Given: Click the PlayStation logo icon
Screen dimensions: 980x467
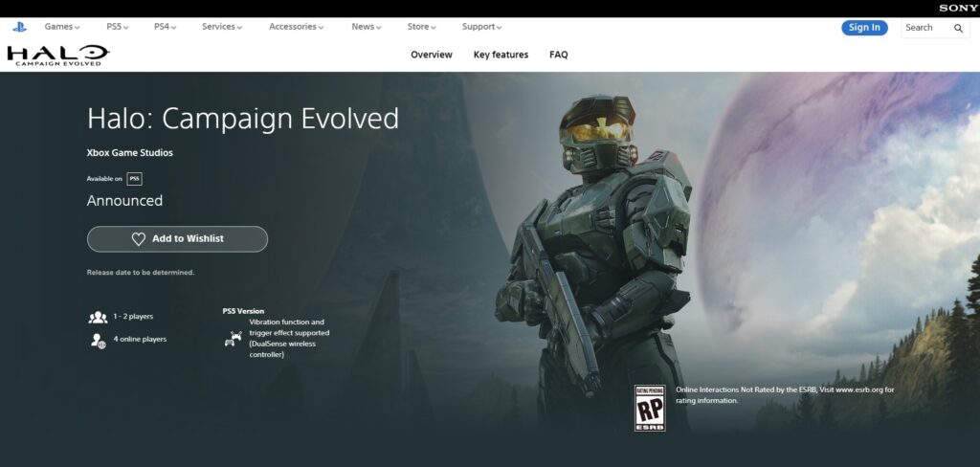Looking at the screenshot, I should pos(19,27).
